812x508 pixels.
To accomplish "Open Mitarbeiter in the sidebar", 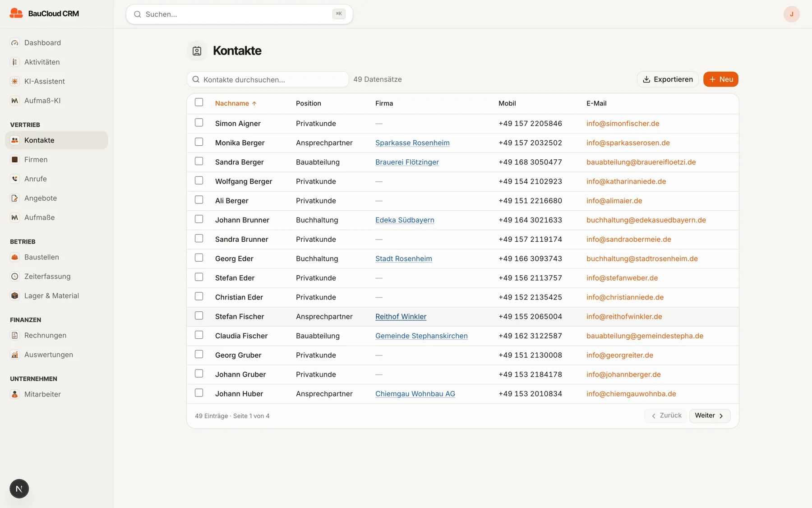I will pyautogui.click(x=56, y=394).
